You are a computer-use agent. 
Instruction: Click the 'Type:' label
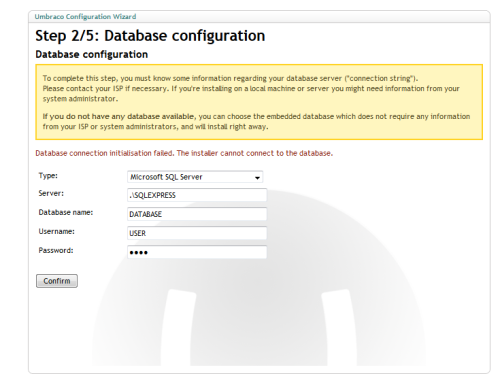point(48,176)
